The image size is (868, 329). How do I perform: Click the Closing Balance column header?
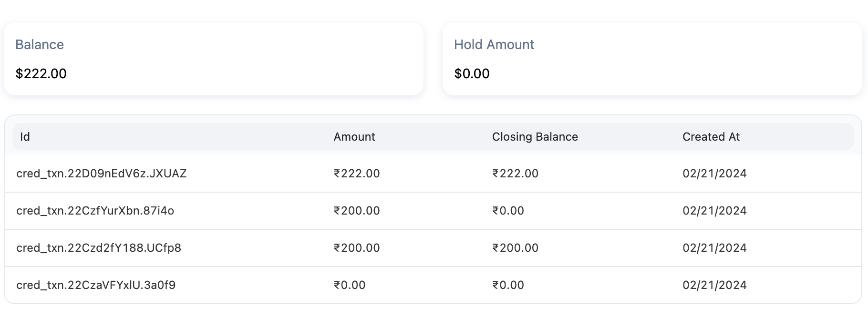coord(535,137)
